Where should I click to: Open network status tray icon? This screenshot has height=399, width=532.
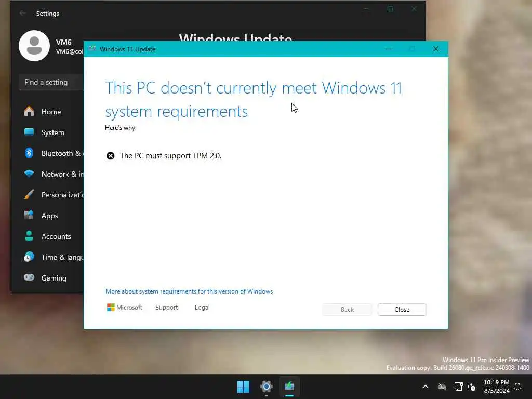pyautogui.click(x=458, y=387)
